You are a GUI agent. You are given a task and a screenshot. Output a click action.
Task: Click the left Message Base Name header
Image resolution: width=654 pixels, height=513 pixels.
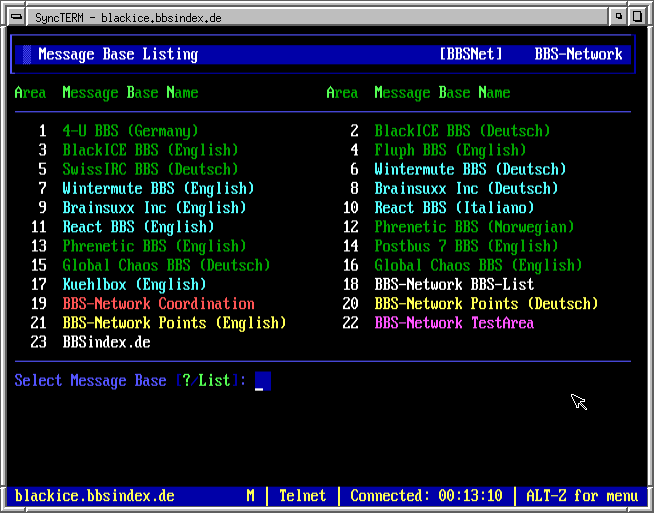coord(130,93)
